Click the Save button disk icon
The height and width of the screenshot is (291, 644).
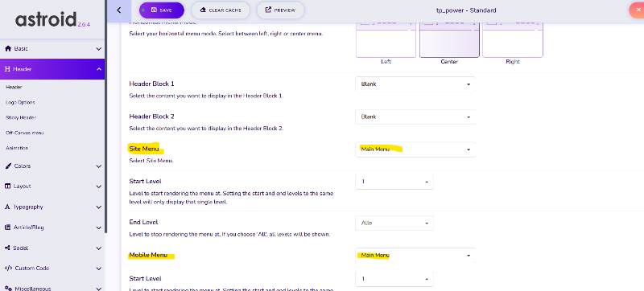(154, 10)
